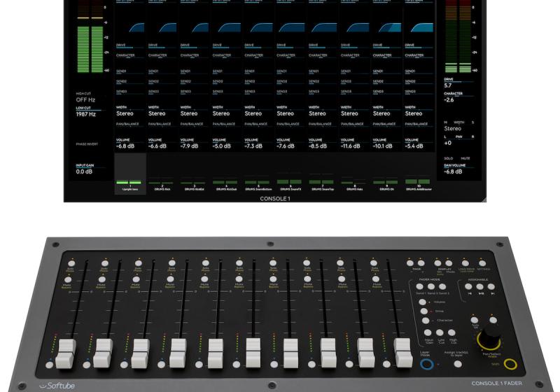This screenshot has height=392, width=560.
Task: Open track 10's Width Stereo setting
Action: (x=414, y=113)
